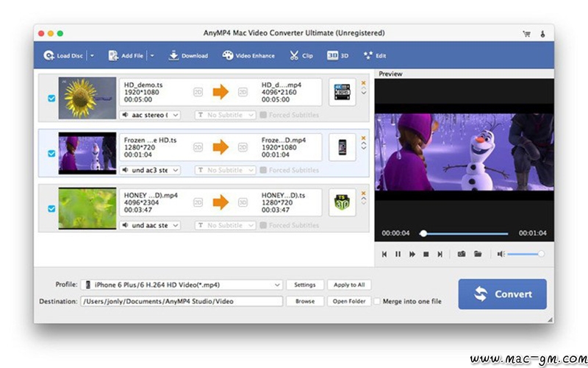Enable Forced Subtitles for the Frozen file
The image size is (588, 368).
[x=263, y=170]
